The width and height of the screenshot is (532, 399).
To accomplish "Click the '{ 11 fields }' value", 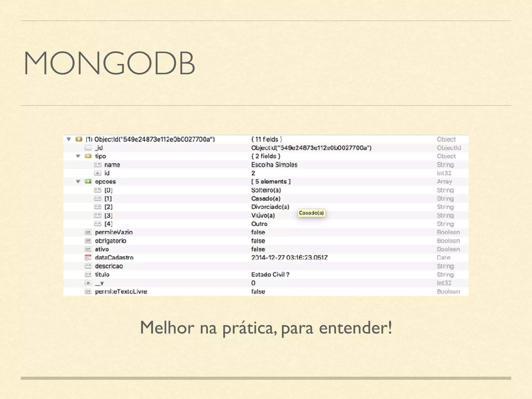I will coord(267,139).
